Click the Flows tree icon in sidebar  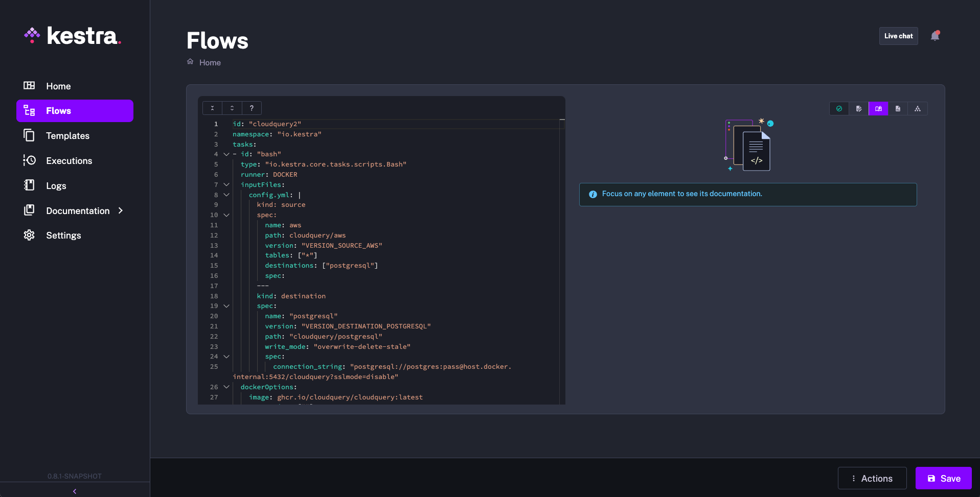point(29,110)
